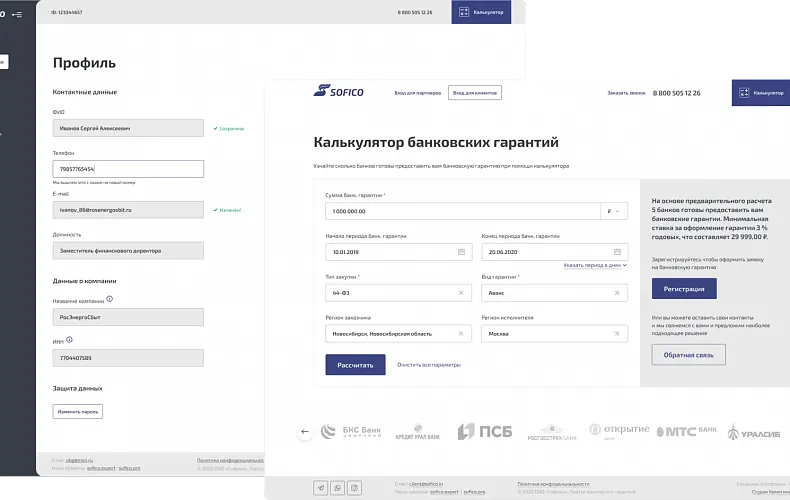Click ID: 123344657 text in Profile header
The width and height of the screenshot is (790, 500).
click(67, 12)
